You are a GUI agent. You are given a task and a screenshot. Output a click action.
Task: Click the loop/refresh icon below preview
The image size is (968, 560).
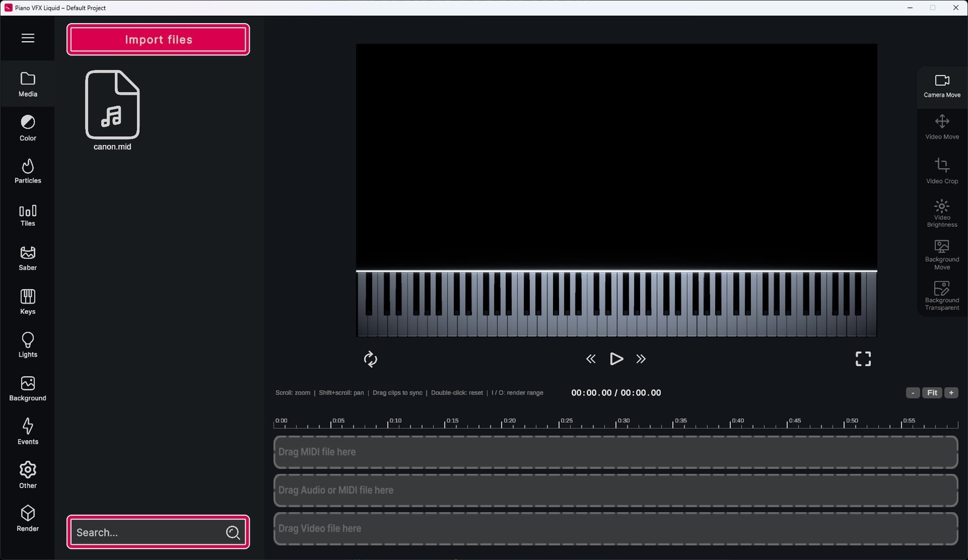pyautogui.click(x=370, y=359)
